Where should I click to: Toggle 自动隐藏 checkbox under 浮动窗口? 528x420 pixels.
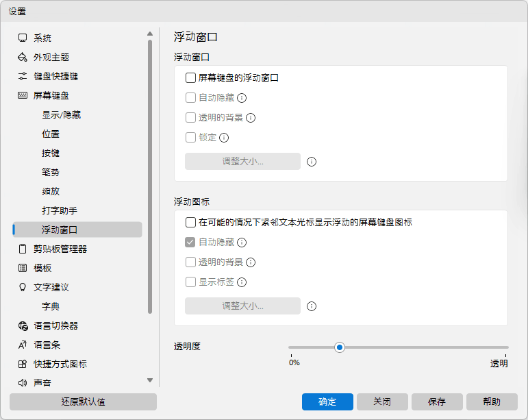pos(190,98)
